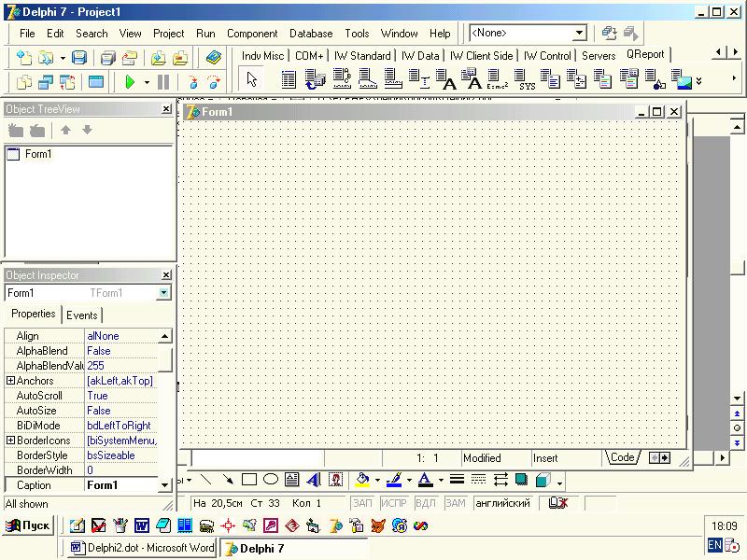This screenshot has width=747, height=560.
Task: Open dropdown arrow next to Run button
Action: coord(147,82)
